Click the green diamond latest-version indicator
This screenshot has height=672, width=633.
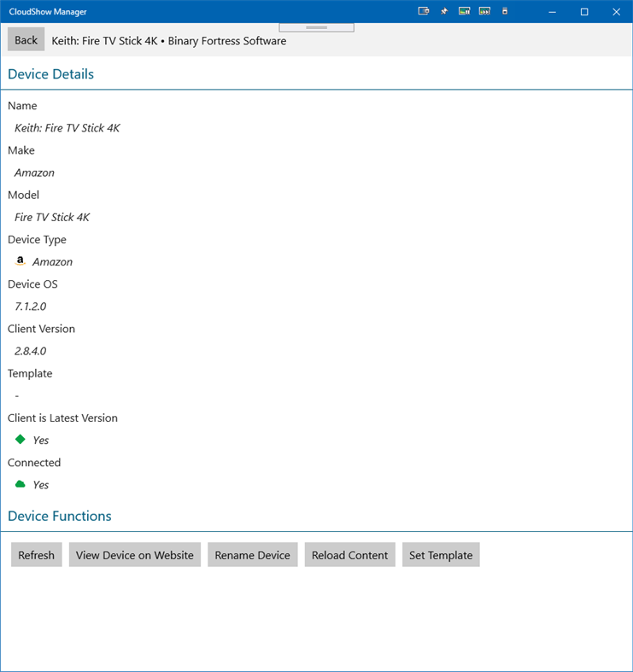pyautogui.click(x=21, y=439)
